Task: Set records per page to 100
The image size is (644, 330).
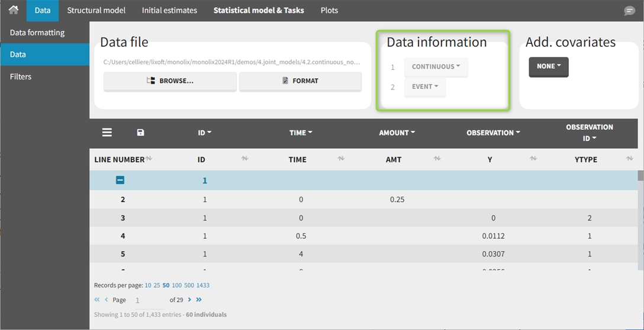Action: click(176, 286)
